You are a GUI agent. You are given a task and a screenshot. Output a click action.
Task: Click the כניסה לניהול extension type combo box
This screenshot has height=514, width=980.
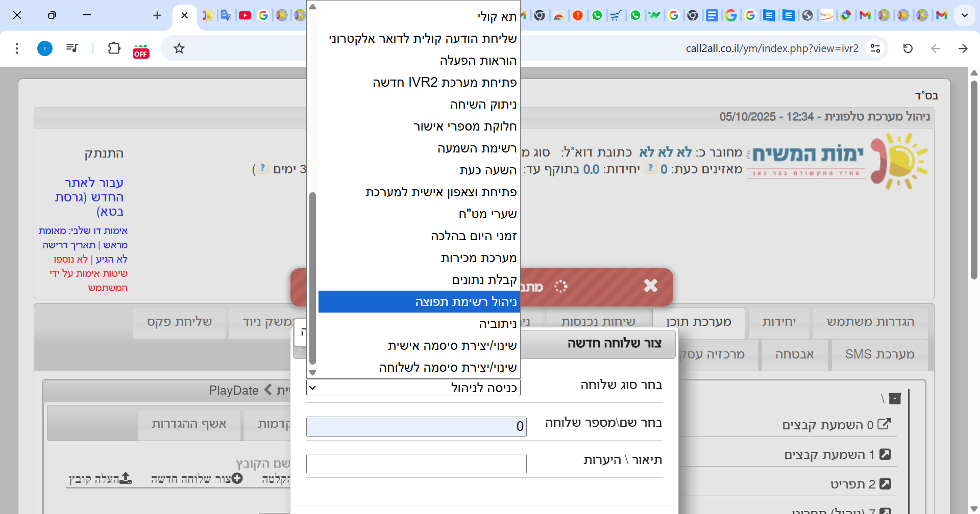[x=413, y=388]
